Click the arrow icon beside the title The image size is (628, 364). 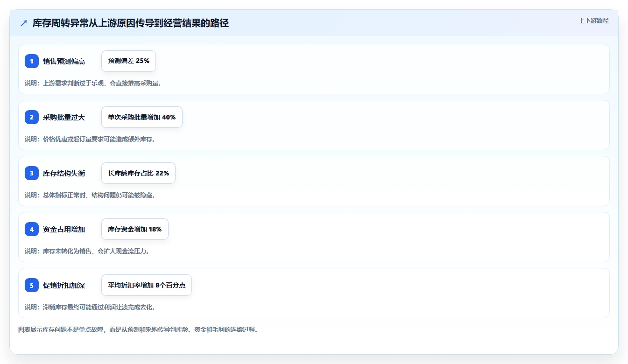tap(24, 23)
